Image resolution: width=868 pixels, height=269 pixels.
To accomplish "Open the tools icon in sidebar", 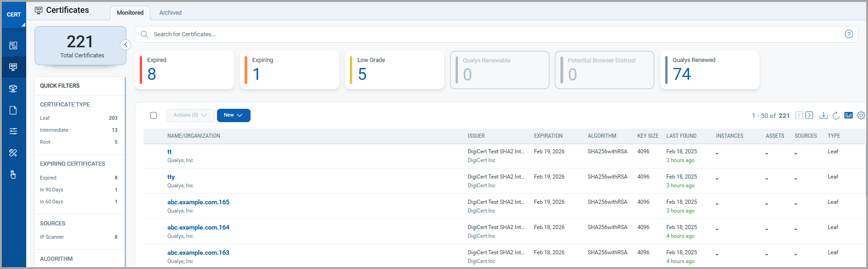I will pyautogui.click(x=13, y=153).
